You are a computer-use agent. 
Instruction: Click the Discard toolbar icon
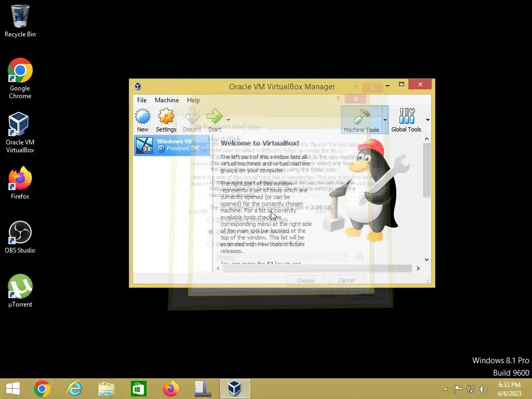coord(192,120)
